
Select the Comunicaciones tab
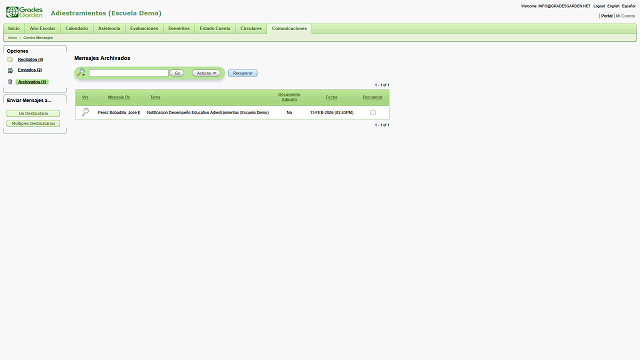289,28
